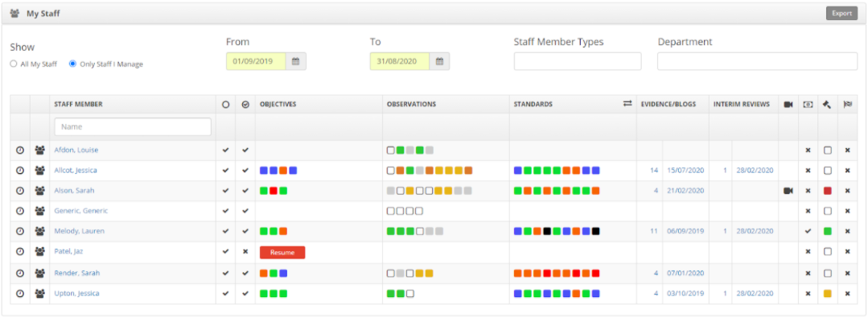Click the clock icon for Allcot, Jessica
Screen dimensions: 868x318
coord(20,170)
